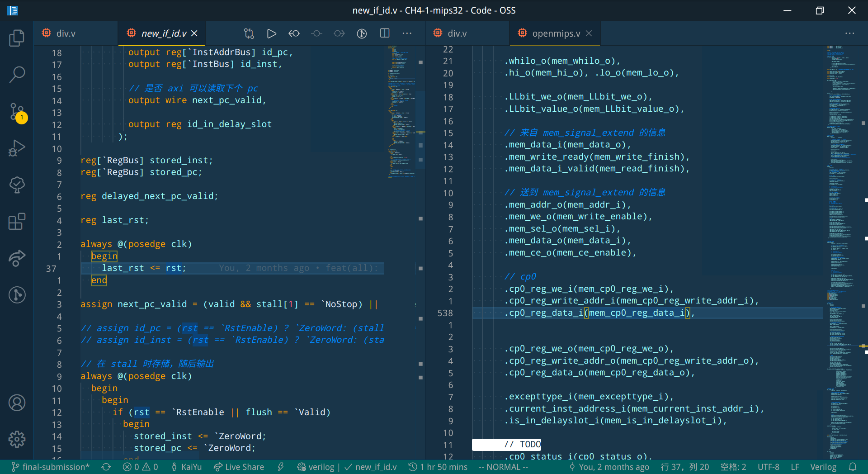Viewport: 868px width, 474px height.
Task: Open next revision arrow icon
Action: pyautogui.click(x=340, y=33)
